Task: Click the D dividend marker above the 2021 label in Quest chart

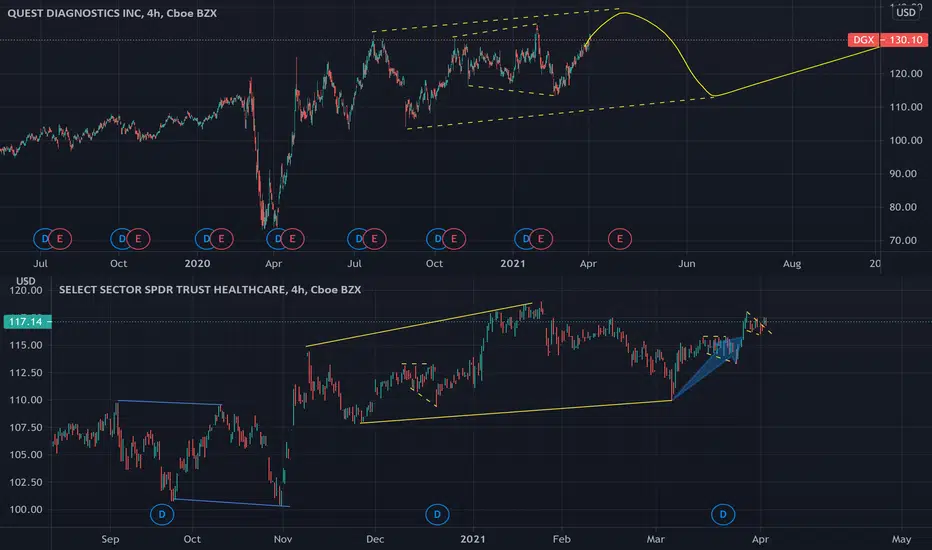Action: click(x=525, y=239)
